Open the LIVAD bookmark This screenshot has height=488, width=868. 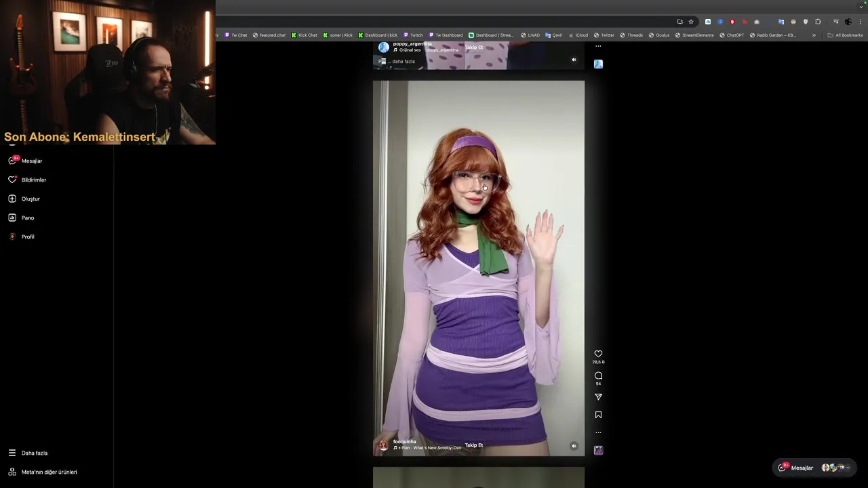(x=530, y=35)
